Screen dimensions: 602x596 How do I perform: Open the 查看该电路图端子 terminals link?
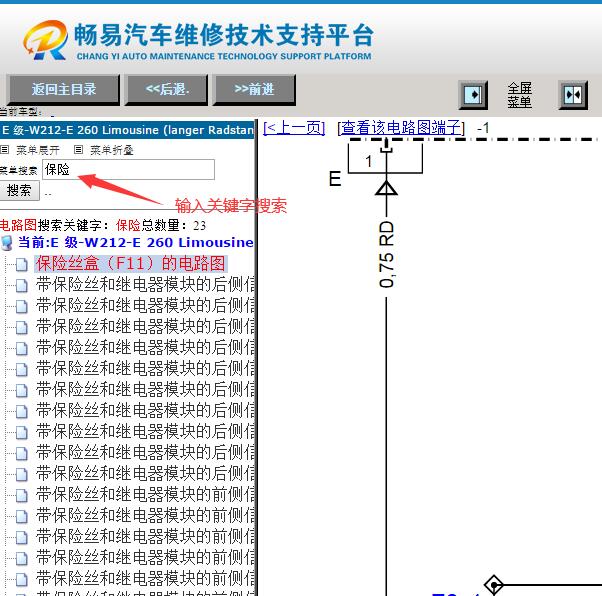pyautogui.click(x=401, y=127)
